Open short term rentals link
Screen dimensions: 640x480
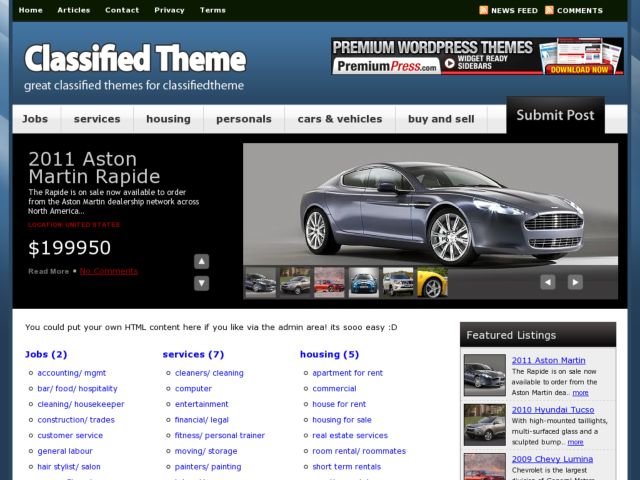pos(347,467)
